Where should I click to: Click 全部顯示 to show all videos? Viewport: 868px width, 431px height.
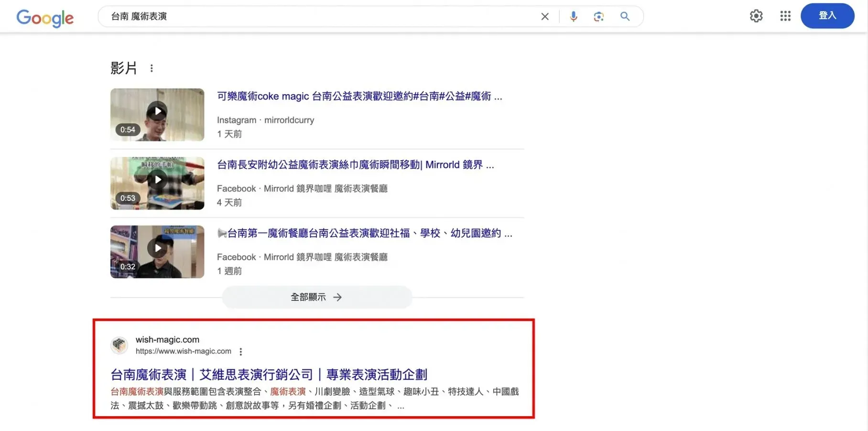(317, 297)
